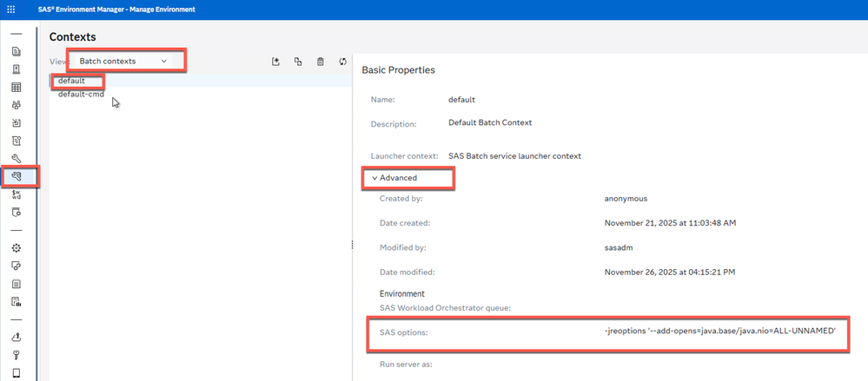Open the overlapping shapes icon below the gear

16,266
